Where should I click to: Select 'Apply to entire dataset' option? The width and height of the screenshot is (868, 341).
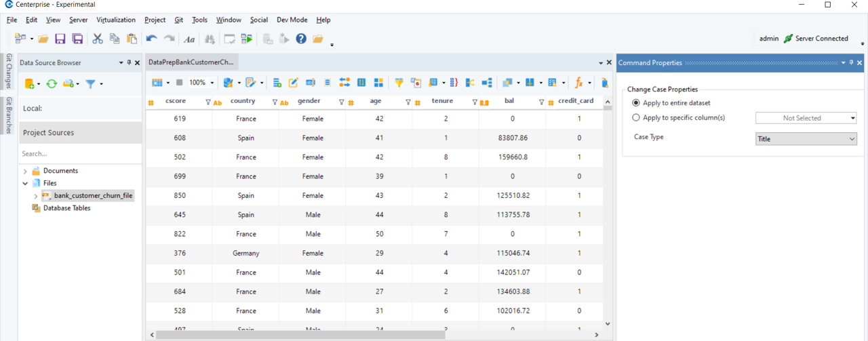636,103
